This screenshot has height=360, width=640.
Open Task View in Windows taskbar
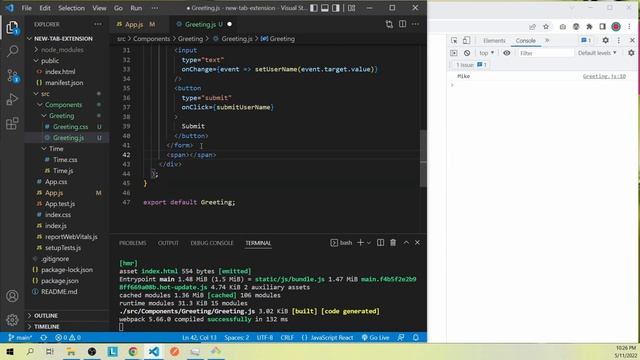pyautogui.click(x=50, y=351)
